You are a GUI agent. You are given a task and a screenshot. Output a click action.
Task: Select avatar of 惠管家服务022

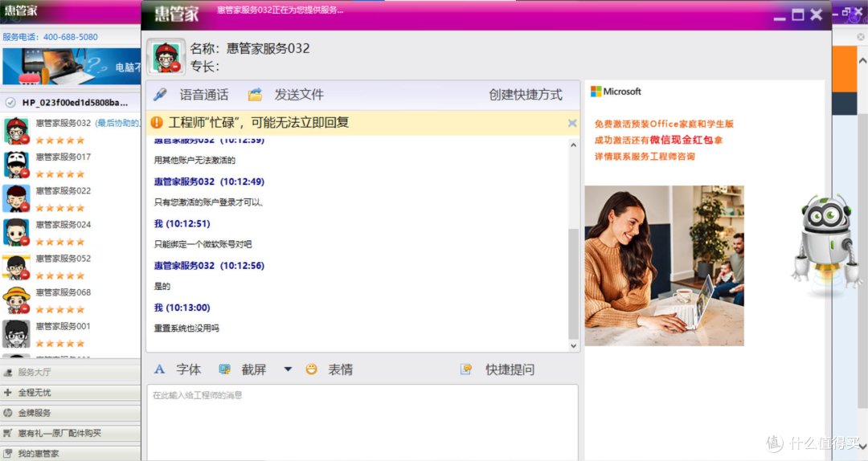click(16, 198)
